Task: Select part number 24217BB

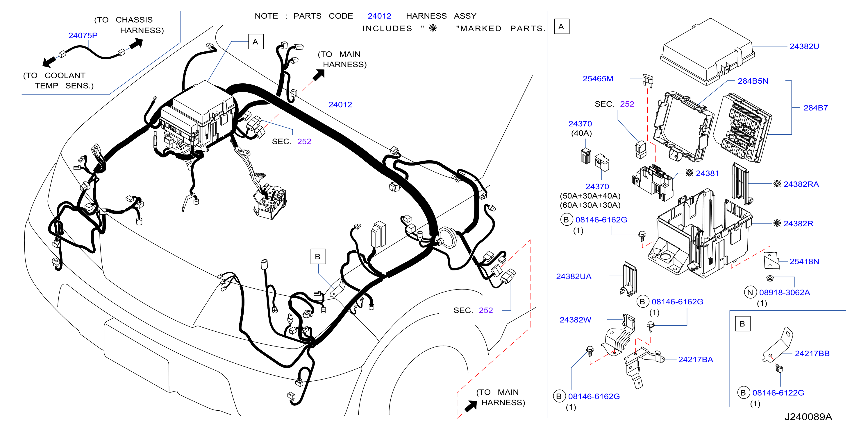Action: [812, 353]
